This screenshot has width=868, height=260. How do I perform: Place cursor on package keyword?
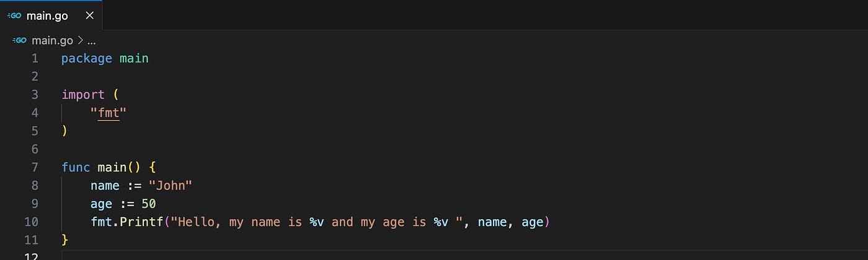click(87, 59)
